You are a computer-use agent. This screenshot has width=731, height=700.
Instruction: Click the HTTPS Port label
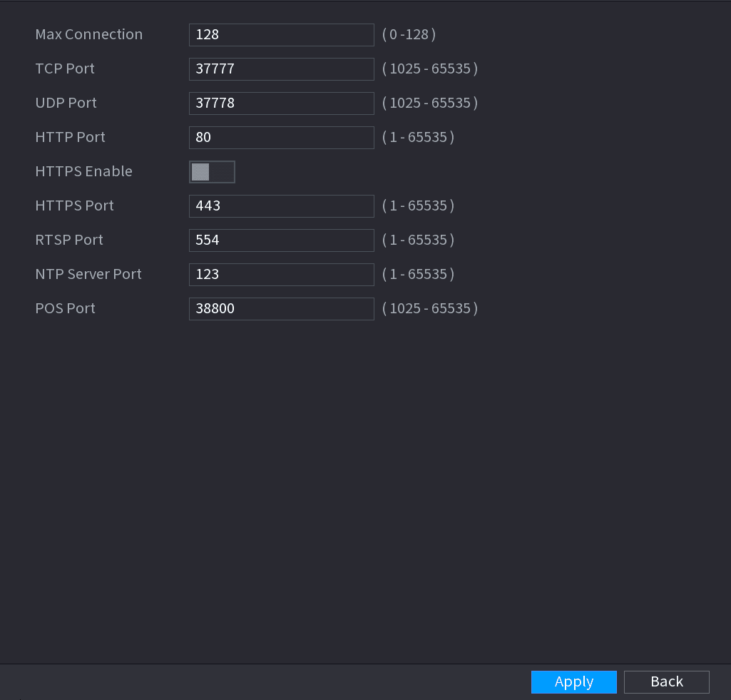click(75, 206)
